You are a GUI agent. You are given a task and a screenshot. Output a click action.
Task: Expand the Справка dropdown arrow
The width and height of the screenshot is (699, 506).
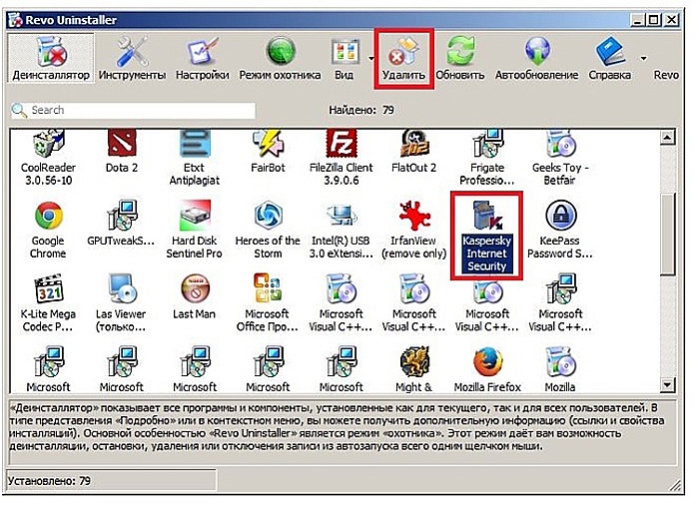pyautogui.click(x=643, y=58)
